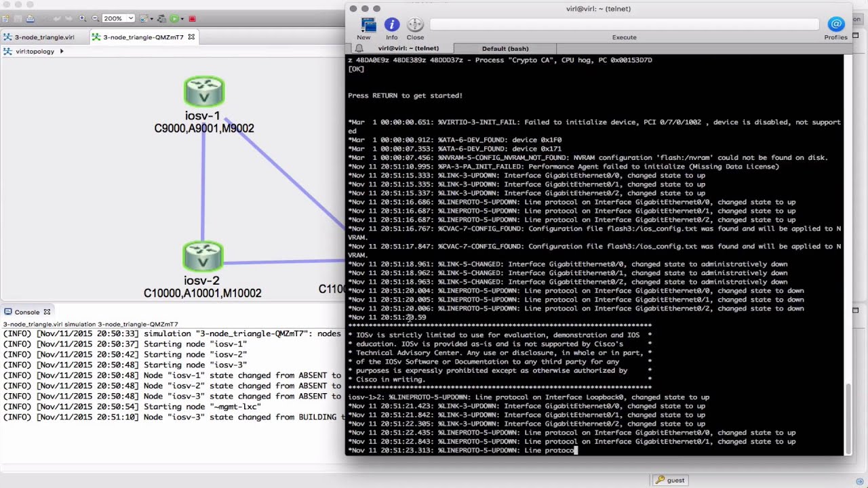Click the C10000,A10001,M10002 port label

pyautogui.click(x=203, y=293)
